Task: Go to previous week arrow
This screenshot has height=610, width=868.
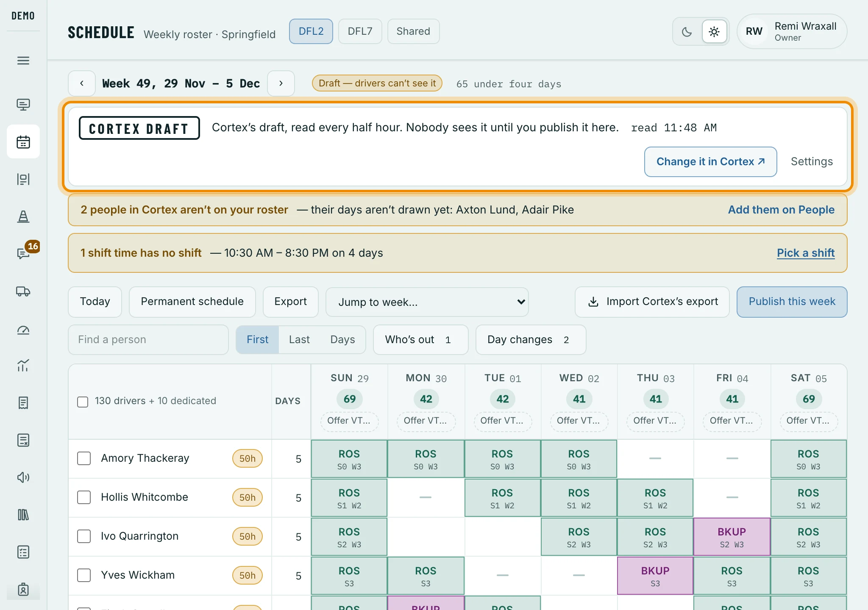Action: 82,83
